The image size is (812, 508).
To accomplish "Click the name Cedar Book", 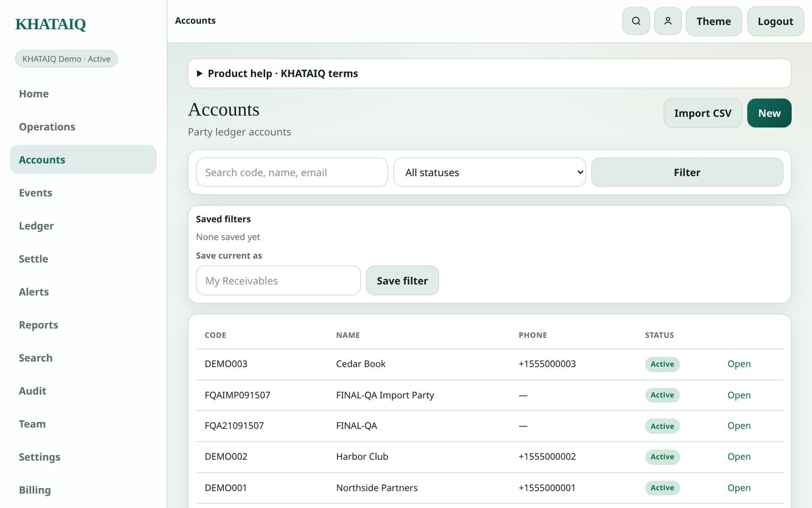I will pos(361,364).
